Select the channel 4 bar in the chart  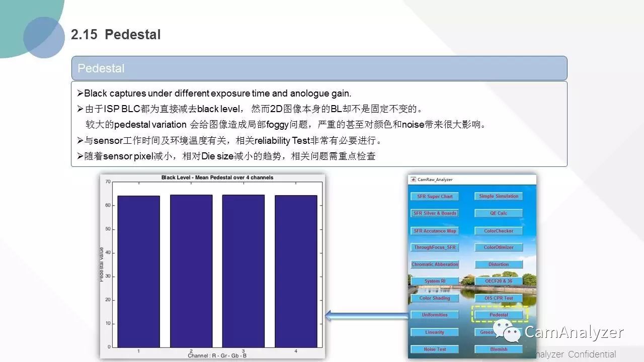(x=296, y=271)
